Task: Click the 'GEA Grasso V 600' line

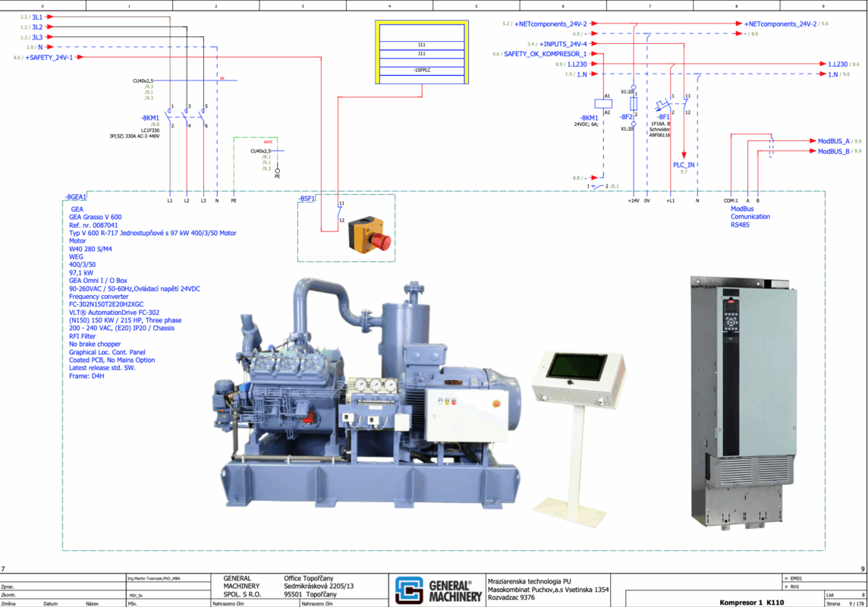Action: (x=95, y=217)
